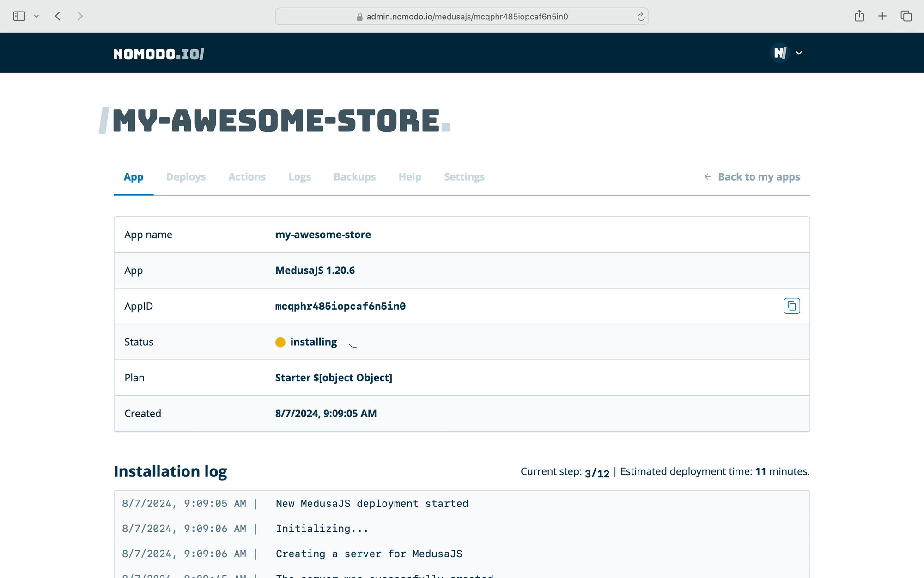Go back in browser history
The image size is (924, 578).
click(x=58, y=16)
